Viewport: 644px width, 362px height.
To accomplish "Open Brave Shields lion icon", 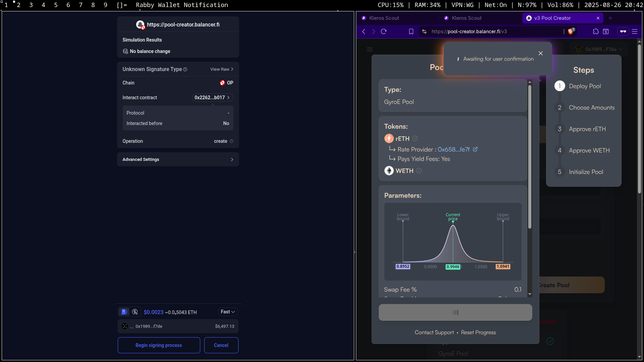I will 571,32.
